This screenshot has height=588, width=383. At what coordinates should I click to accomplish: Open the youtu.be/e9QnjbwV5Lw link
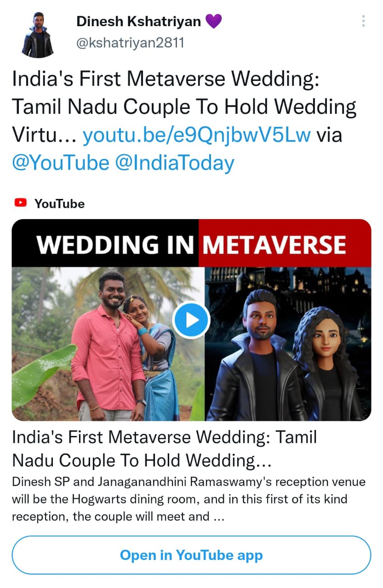[196, 136]
